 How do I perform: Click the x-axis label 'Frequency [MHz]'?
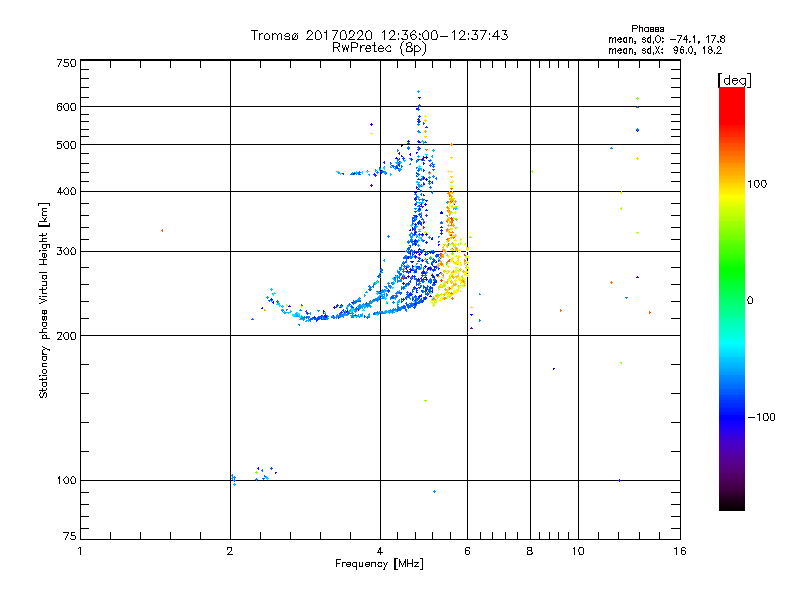point(379,564)
